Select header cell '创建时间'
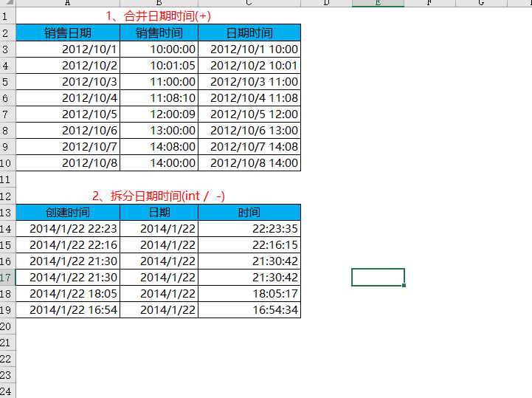The image size is (532, 398). pyautogui.click(x=68, y=213)
